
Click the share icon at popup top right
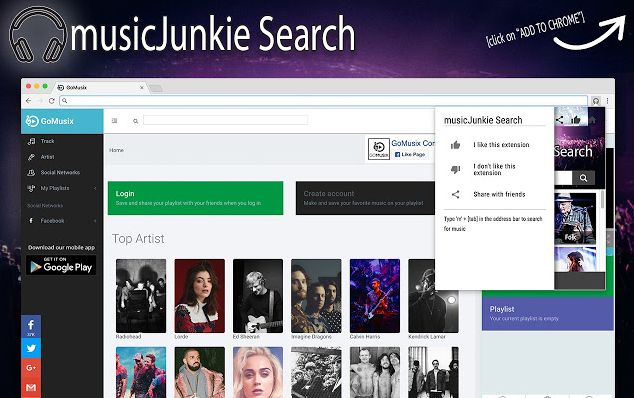pos(560,120)
